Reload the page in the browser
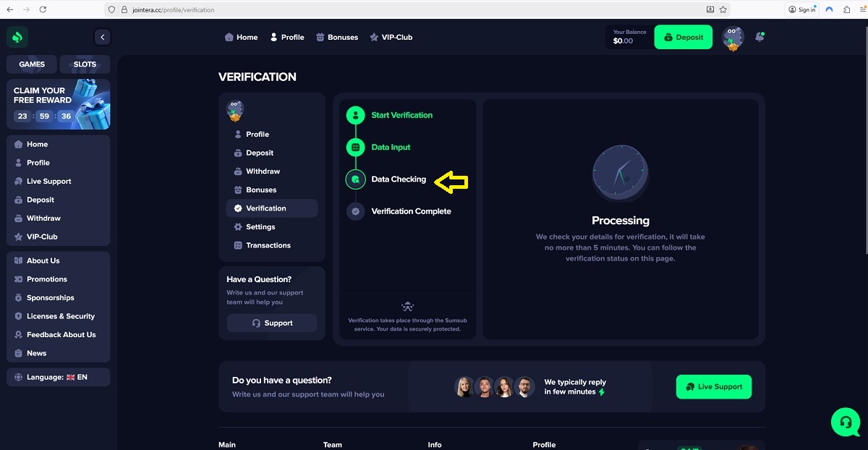Image resolution: width=868 pixels, height=450 pixels. (x=43, y=9)
